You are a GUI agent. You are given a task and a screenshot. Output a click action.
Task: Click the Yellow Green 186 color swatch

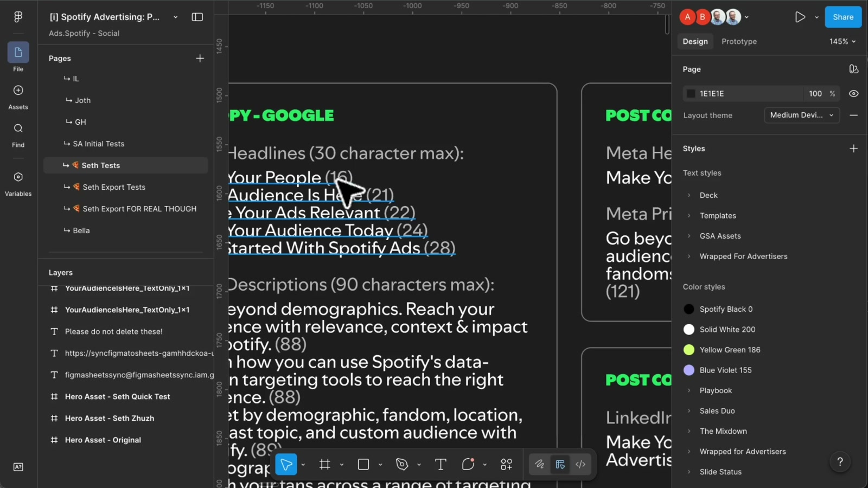click(689, 350)
